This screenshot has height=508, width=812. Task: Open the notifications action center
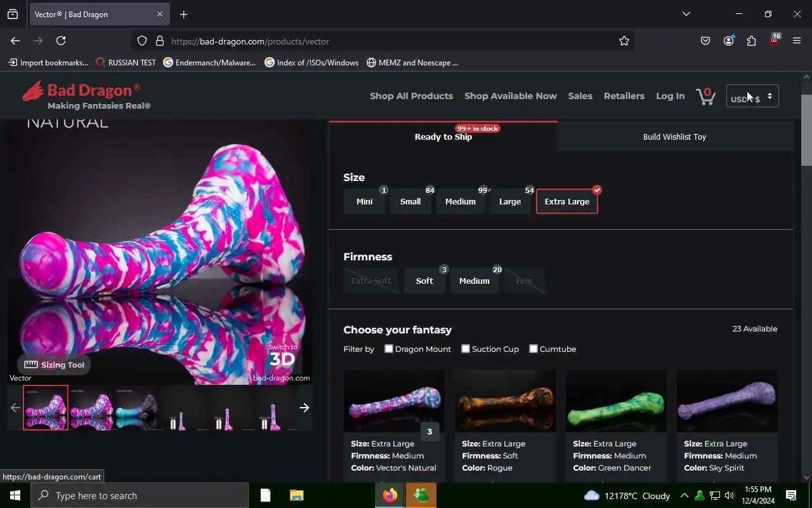pyautogui.click(x=791, y=495)
